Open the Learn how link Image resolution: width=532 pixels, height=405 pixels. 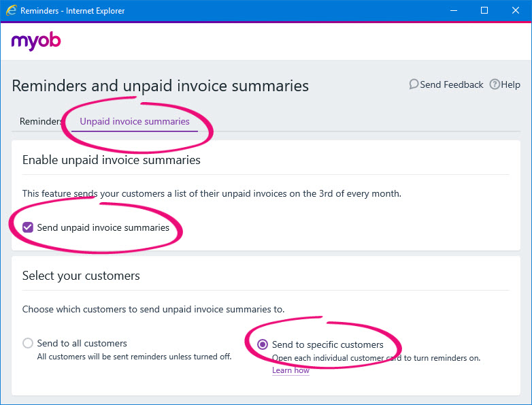[x=290, y=370]
